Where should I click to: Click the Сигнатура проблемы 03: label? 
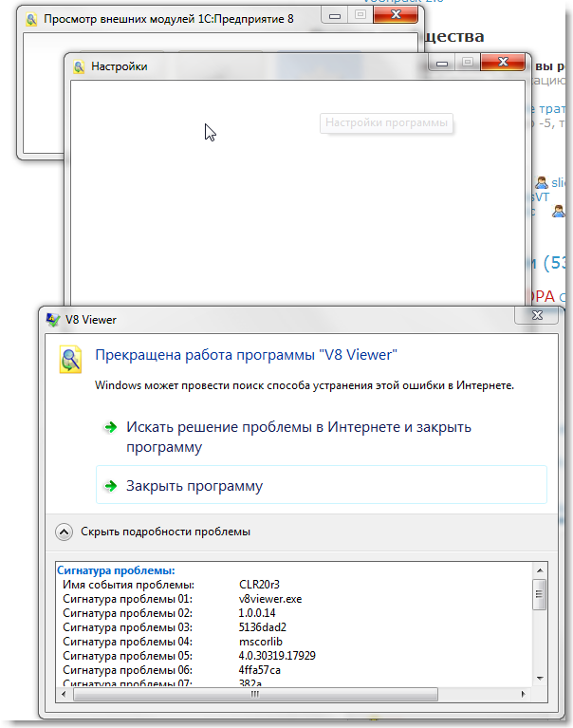click(127, 627)
